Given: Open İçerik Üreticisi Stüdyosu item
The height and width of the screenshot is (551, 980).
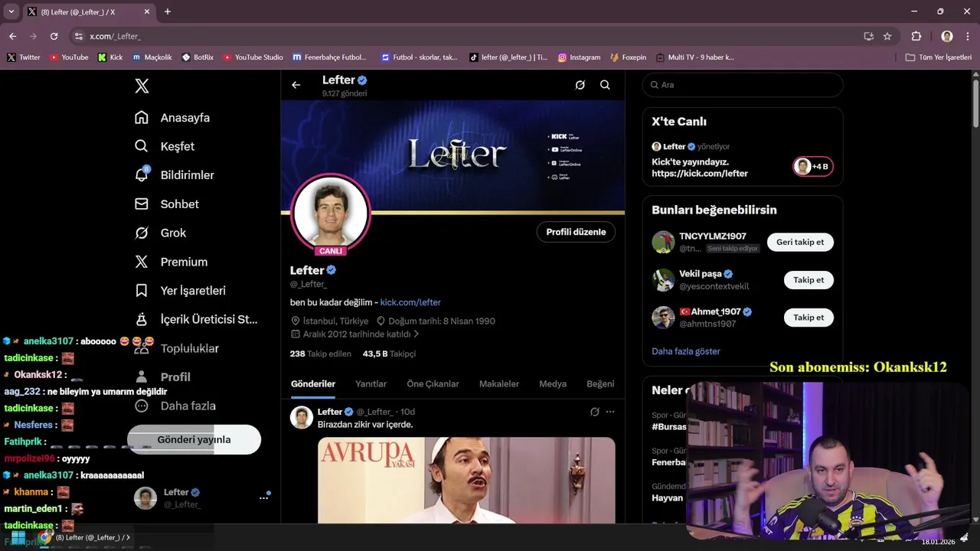Looking at the screenshot, I should click(197, 319).
